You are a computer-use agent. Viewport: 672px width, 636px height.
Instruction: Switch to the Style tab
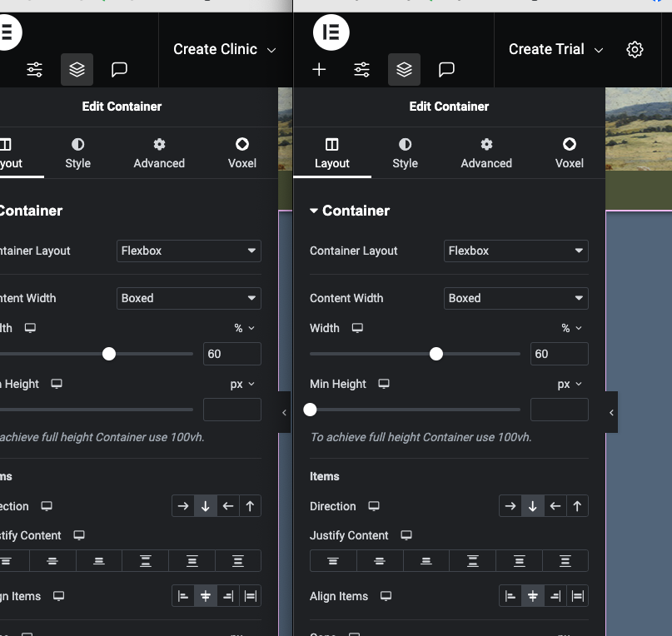[x=405, y=153]
